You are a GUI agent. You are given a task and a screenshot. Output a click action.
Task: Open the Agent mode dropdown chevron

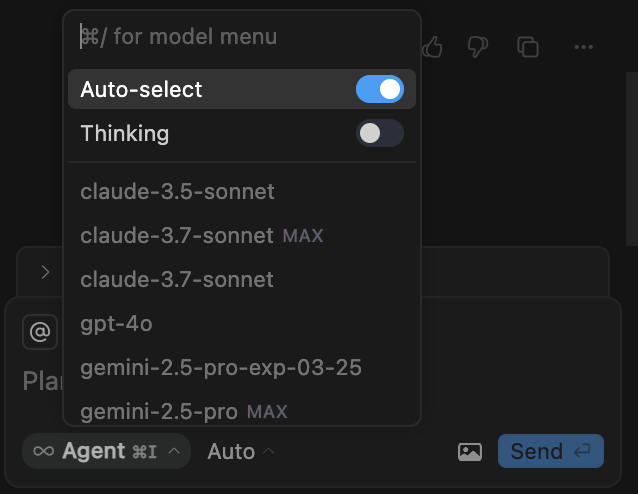(174, 451)
